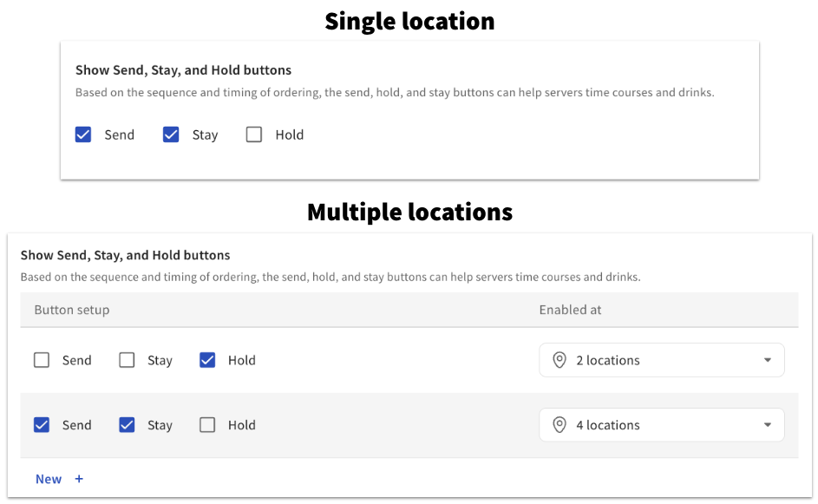Click the caret arrow of '2 locations' selector
This screenshot has width=818, height=504.
[x=768, y=360]
